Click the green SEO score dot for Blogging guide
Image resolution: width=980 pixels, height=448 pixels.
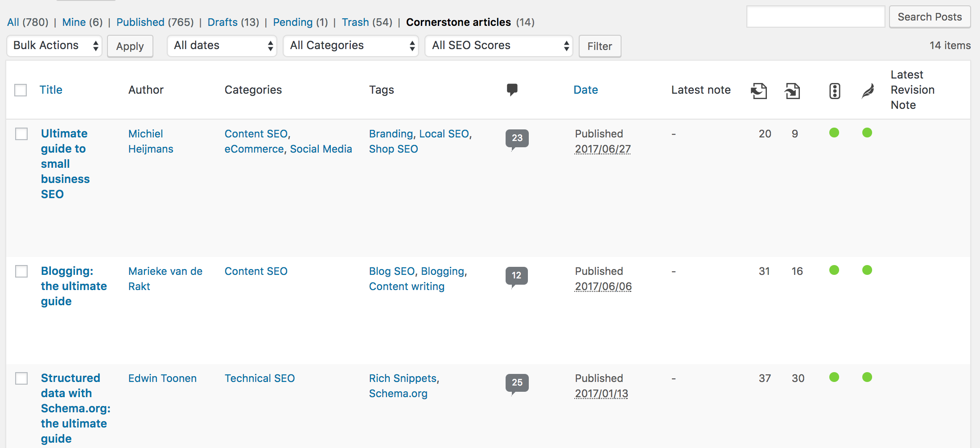[x=834, y=270]
